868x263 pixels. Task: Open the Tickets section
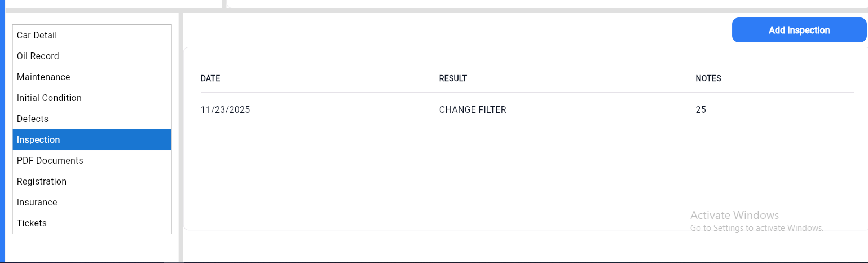tap(32, 223)
